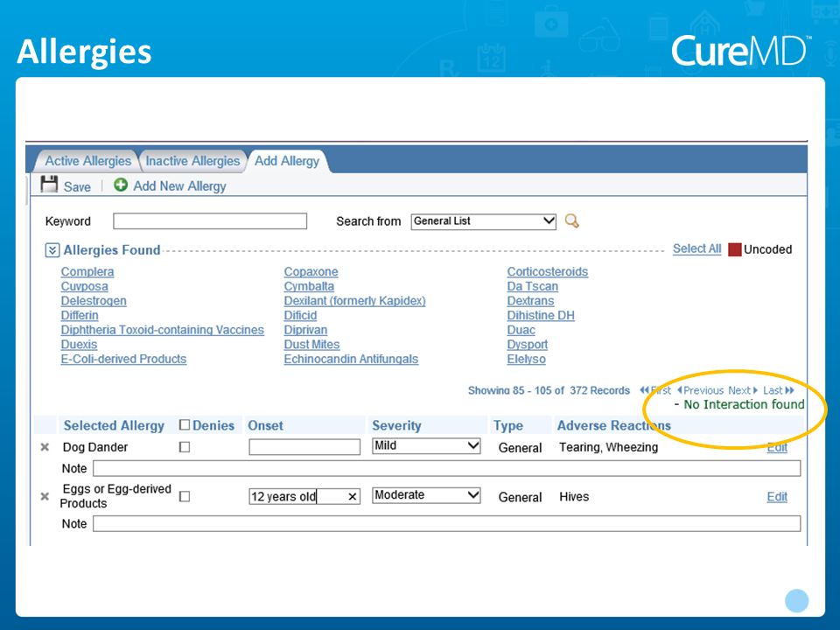The width and height of the screenshot is (840, 630).
Task: Click the Save floppy disk icon
Action: click(49, 185)
